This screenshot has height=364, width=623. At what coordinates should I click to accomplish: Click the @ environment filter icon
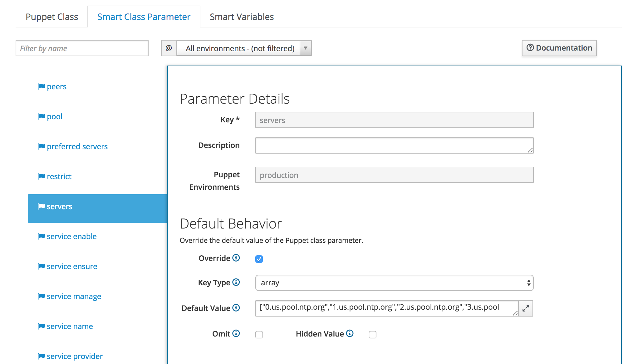click(x=169, y=48)
